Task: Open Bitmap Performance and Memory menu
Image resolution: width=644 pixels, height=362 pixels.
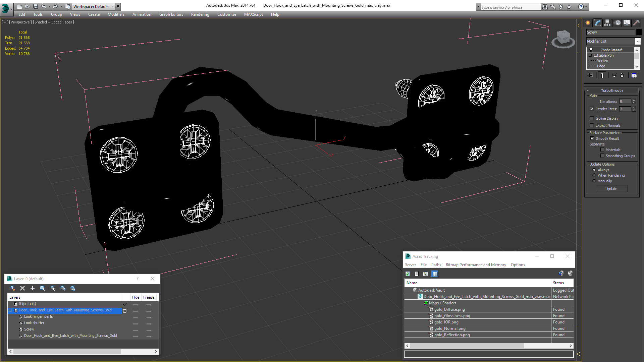Action: click(x=476, y=265)
